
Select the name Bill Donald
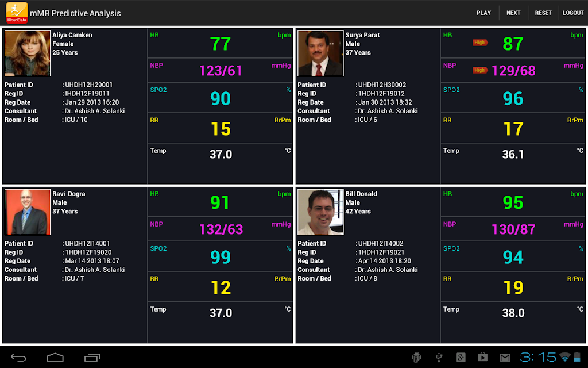(361, 194)
